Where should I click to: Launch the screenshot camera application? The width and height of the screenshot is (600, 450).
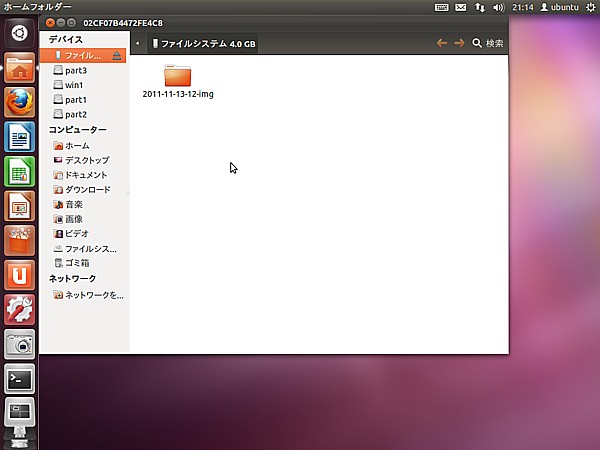[19, 344]
